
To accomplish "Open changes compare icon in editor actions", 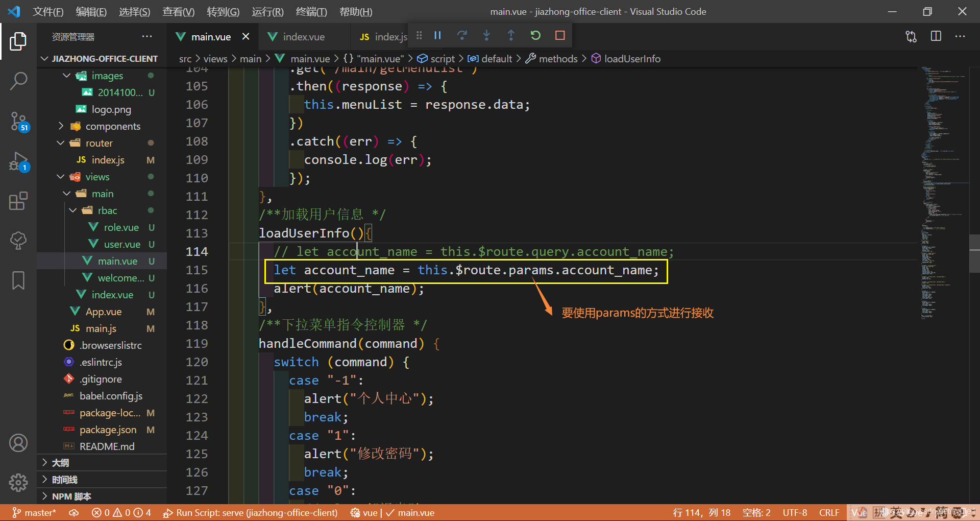I will [x=911, y=36].
